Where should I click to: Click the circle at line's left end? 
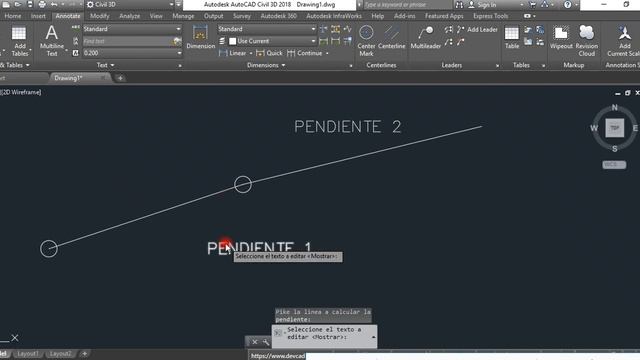[x=49, y=249]
